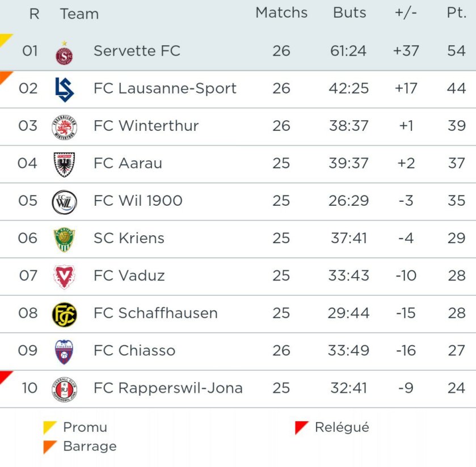476x467 pixels.
Task: Click the FC Winterthur club badge
Action: tap(64, 126)
